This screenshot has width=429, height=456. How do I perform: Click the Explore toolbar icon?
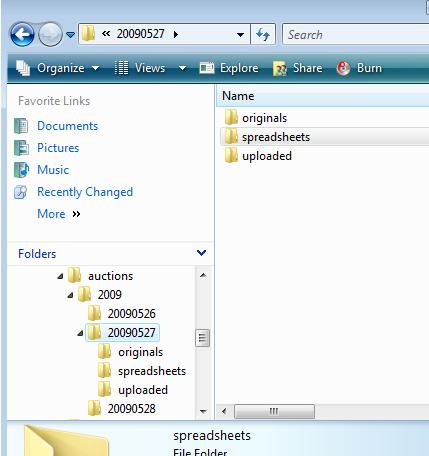pos(207,68)
